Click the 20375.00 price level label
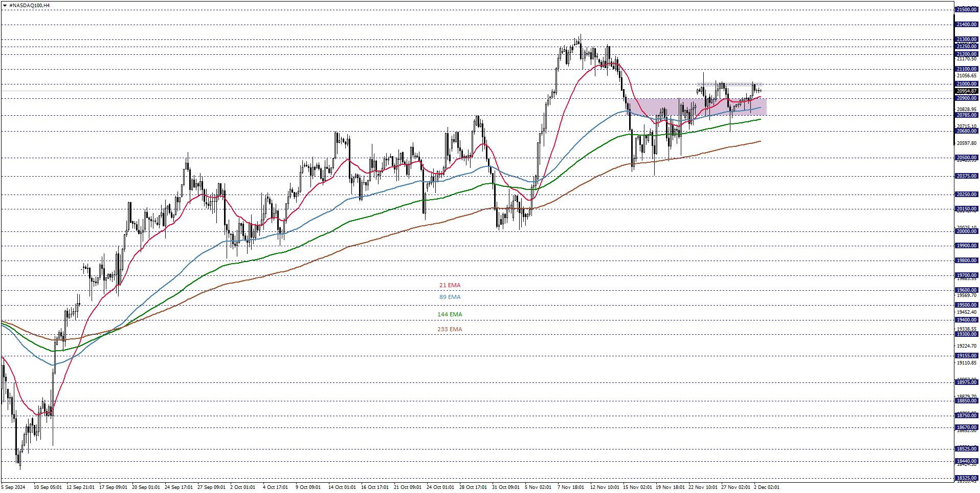The image size is (980, 493). 966,176
